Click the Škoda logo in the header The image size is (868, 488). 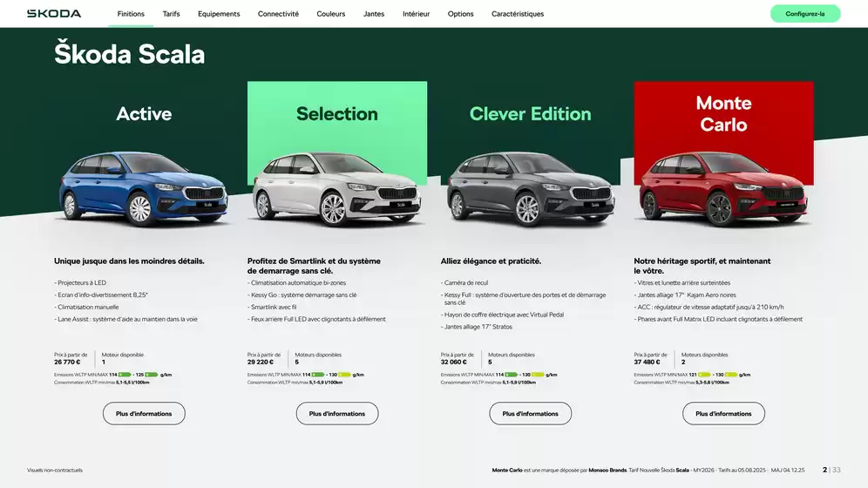click(x=54, y=14)
